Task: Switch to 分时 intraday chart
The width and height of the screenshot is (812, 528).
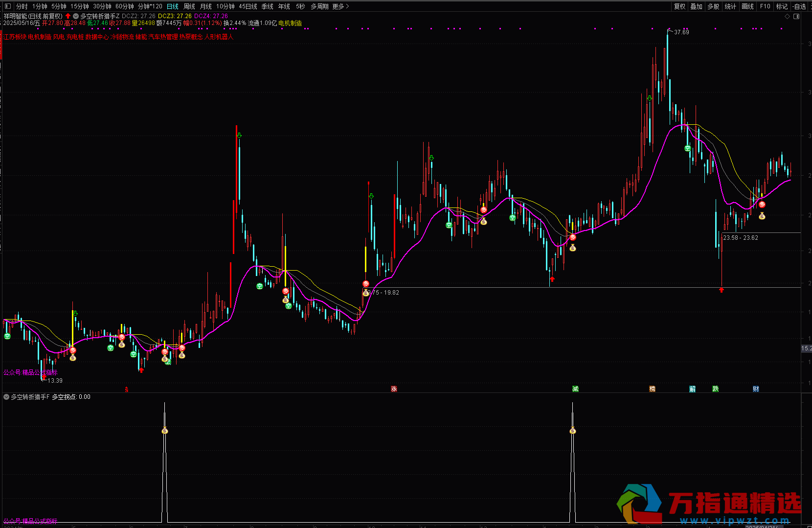Action: [x=22, y=6]
